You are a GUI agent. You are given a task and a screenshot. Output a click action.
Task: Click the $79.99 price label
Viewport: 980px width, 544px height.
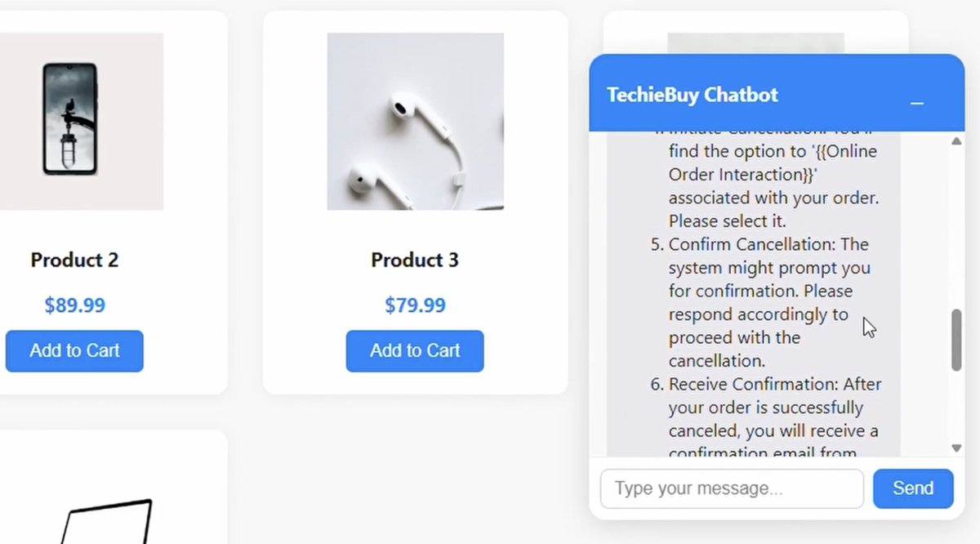415,305
